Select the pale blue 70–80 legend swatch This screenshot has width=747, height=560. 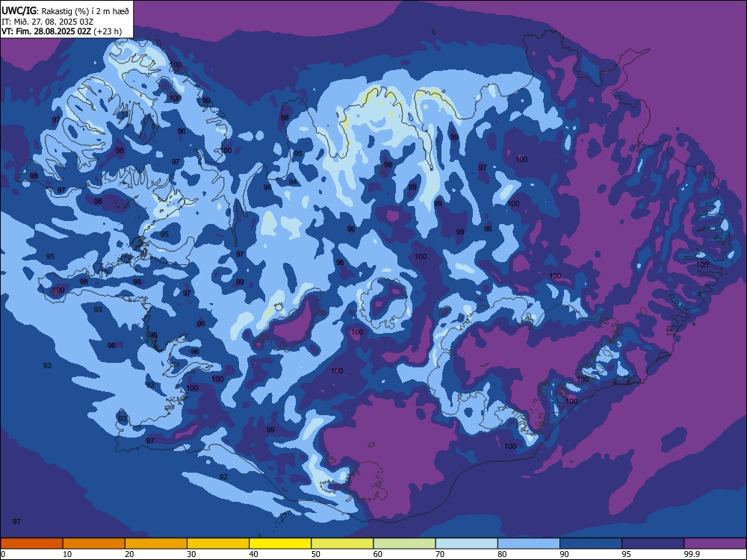466,544
